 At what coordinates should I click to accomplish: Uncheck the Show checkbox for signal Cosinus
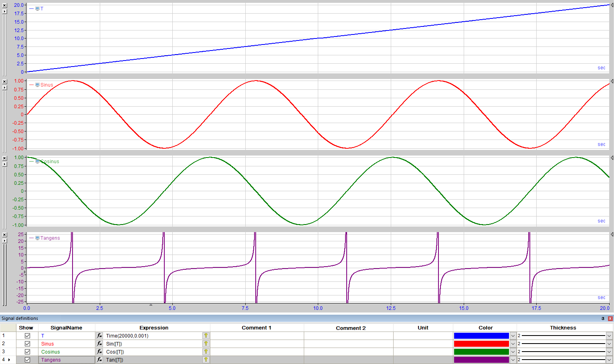click(x=27, y=352)
